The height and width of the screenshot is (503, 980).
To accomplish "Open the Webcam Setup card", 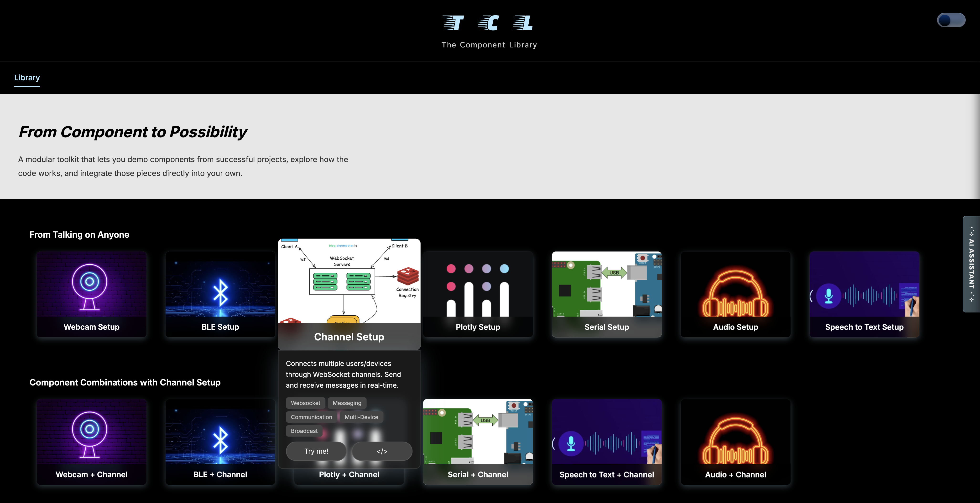I will click(92, 294).
